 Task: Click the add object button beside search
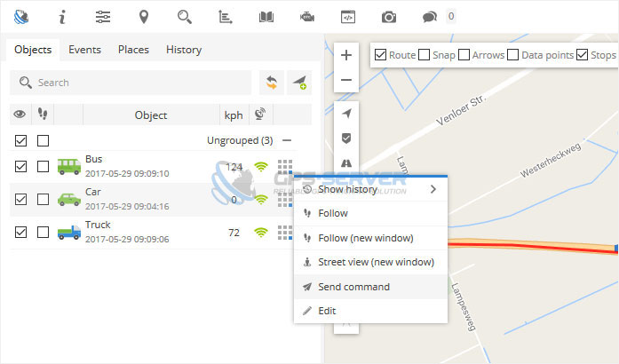coord(300,83)
